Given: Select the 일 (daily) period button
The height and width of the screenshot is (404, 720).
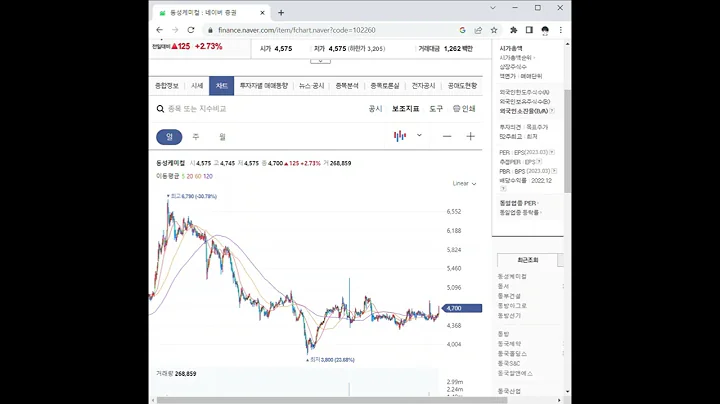Looking at the screenshot, I should click(x=169, y=137).
